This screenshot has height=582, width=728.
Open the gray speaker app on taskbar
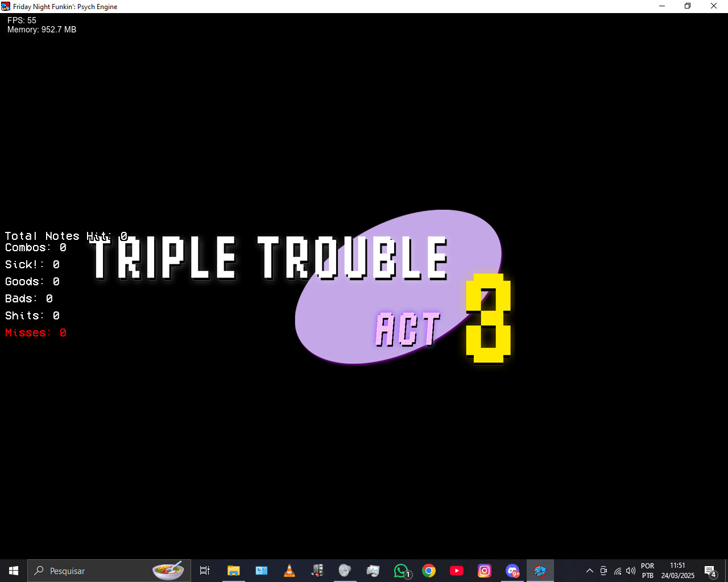(x=345, y=571)
